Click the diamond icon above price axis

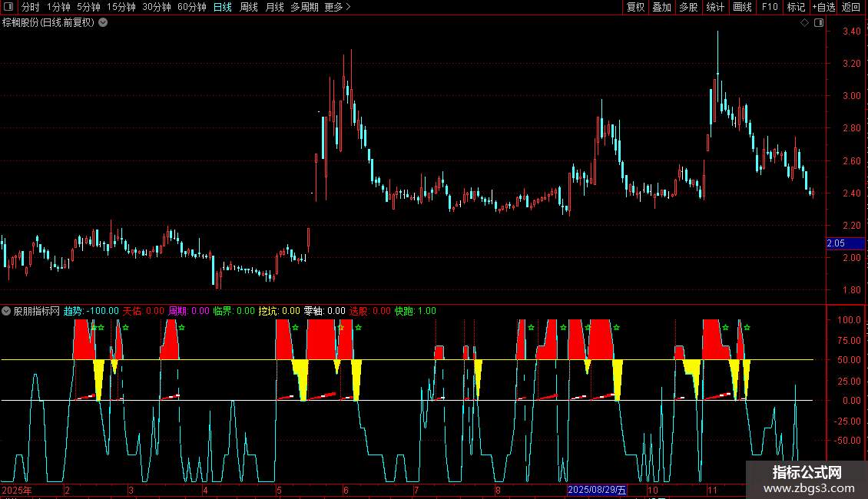coord(804,23)
